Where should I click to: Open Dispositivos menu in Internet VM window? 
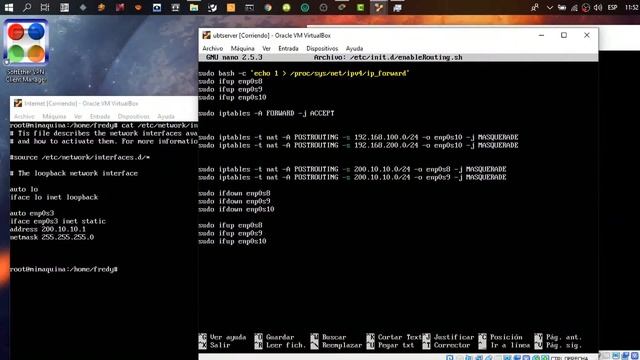(x=133, y=117)
